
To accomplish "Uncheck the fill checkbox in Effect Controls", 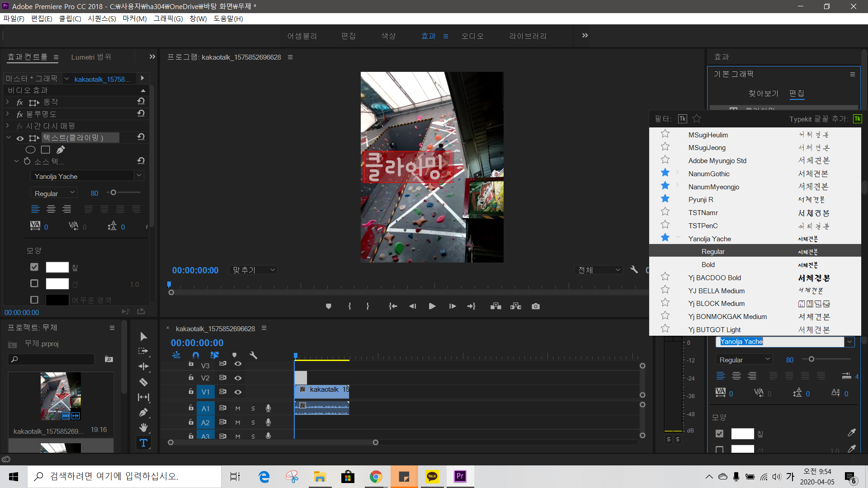I will 34,267.
